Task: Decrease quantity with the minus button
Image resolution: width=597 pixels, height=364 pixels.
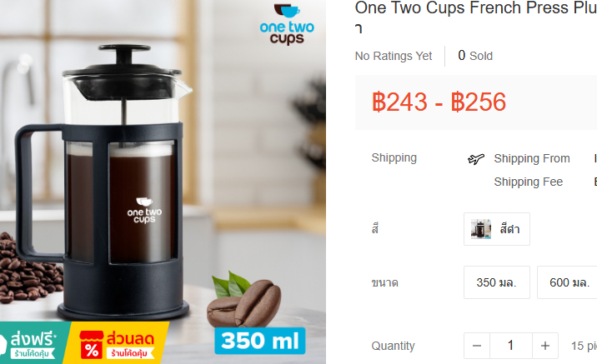Action: point(477,346)
